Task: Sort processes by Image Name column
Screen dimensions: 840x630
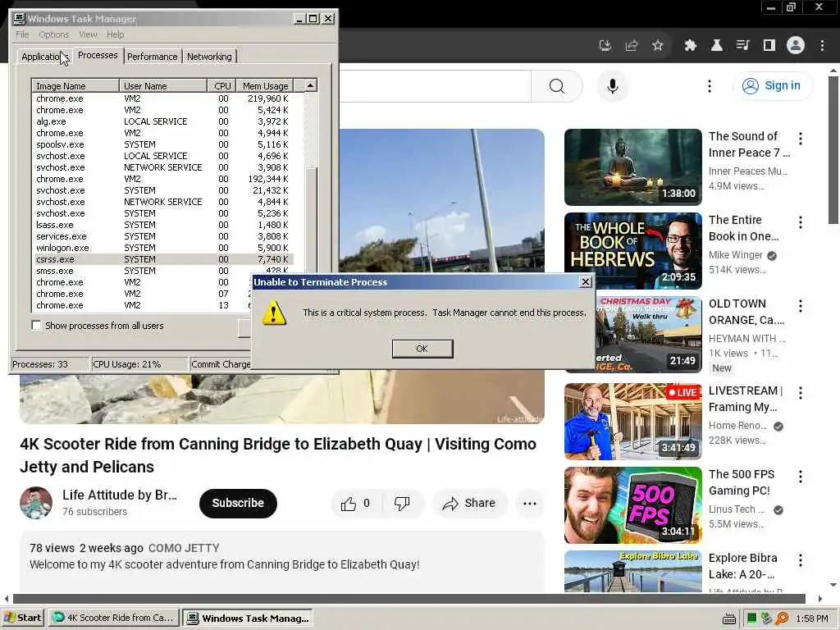Action: click(75, 85)
